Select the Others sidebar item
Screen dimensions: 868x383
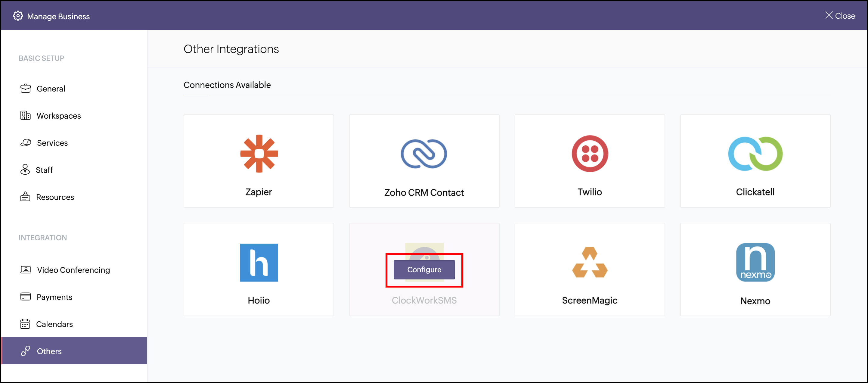[49, 351]
